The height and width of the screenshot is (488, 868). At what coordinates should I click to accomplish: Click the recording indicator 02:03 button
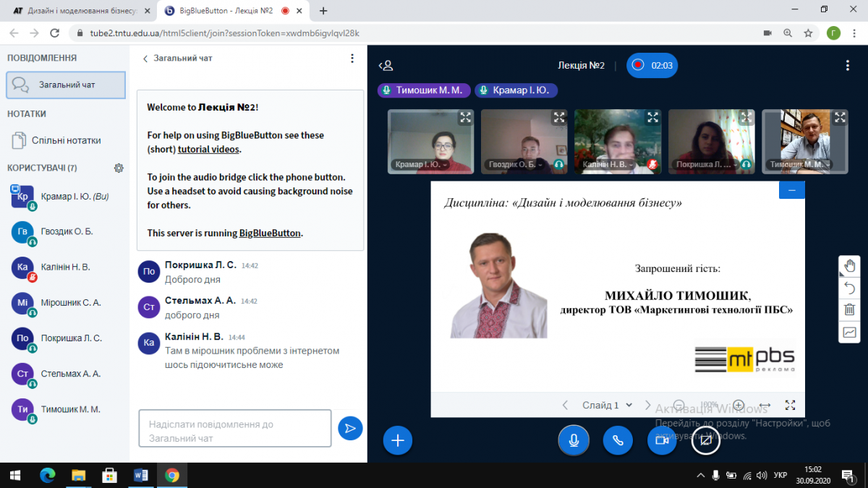(x=652, y=65)
